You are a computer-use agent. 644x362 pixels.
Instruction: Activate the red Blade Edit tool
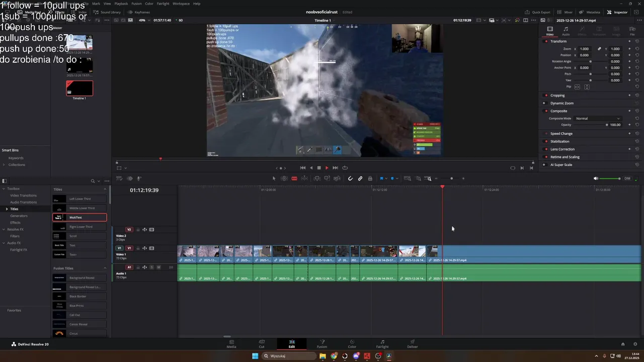point(294,178)
